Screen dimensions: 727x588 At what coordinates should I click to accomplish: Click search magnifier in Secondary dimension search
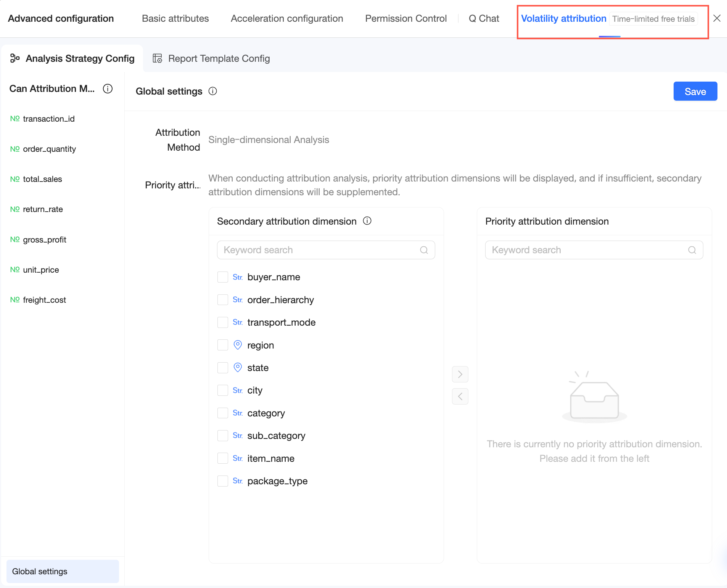point(424,250)
